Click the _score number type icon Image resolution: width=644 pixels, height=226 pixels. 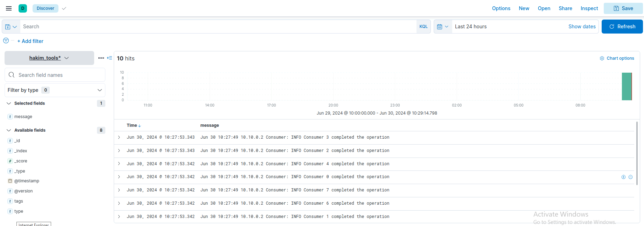coord(10,161)
